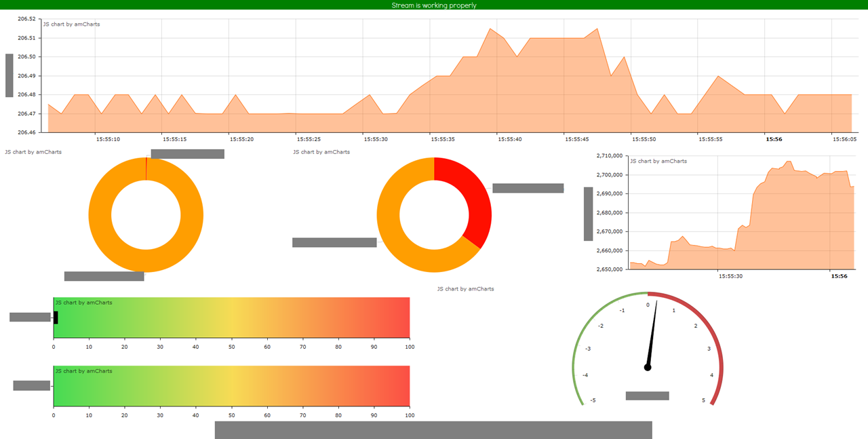The width and height of the screenshot is (868, 439).
Task: Open amCharts link above the right donut
Action: click(321, 152)
